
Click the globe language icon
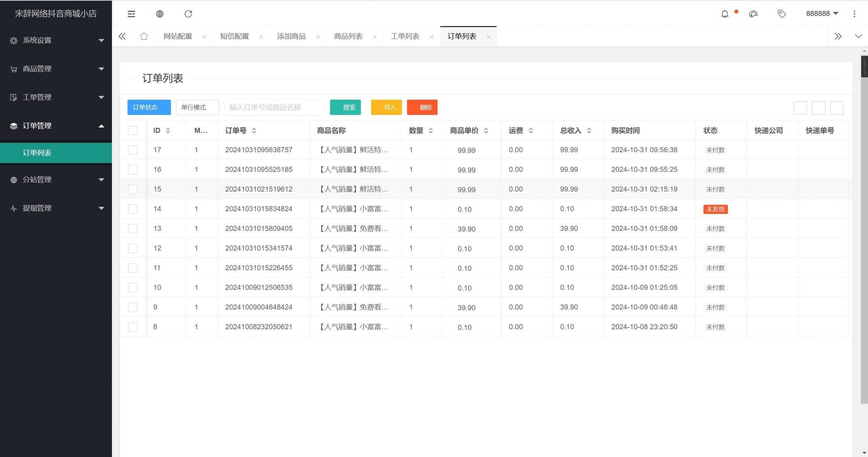click(x=159, y=14)
